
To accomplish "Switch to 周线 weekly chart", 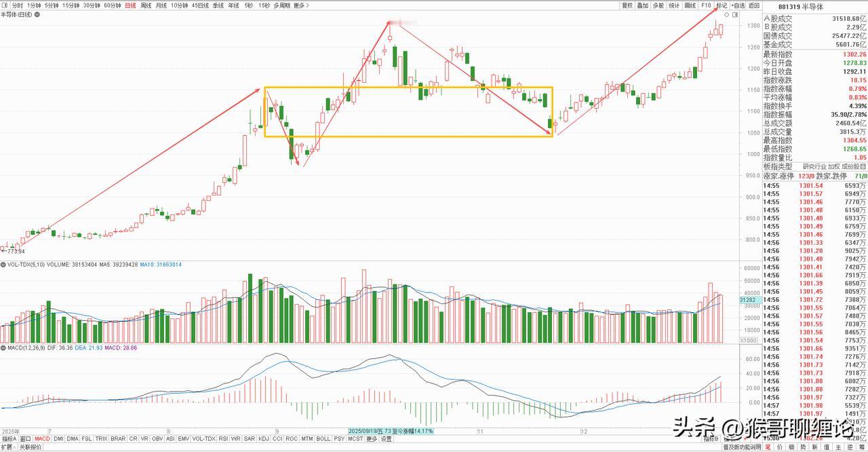I will (146, 5).
